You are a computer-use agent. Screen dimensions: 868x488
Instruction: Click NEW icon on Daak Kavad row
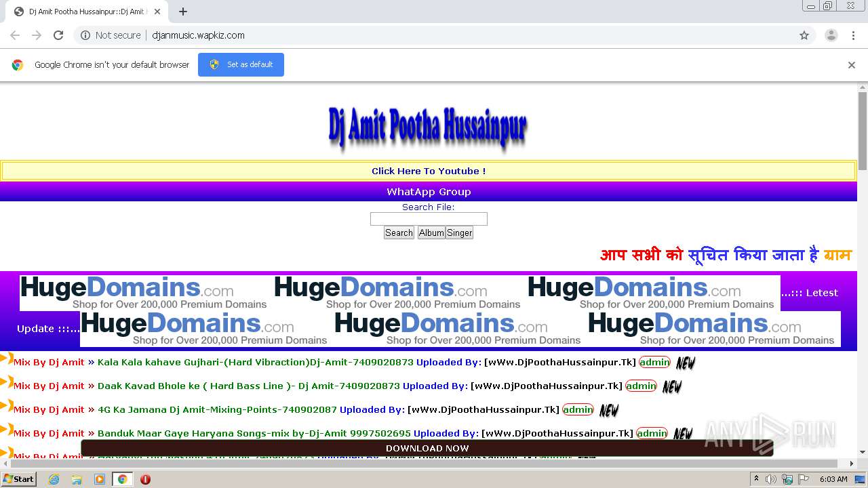click(x=672, y=386)
